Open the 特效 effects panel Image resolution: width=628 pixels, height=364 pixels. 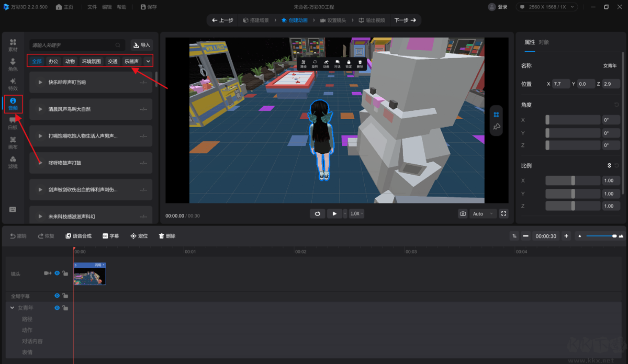[x=13, y=84]
